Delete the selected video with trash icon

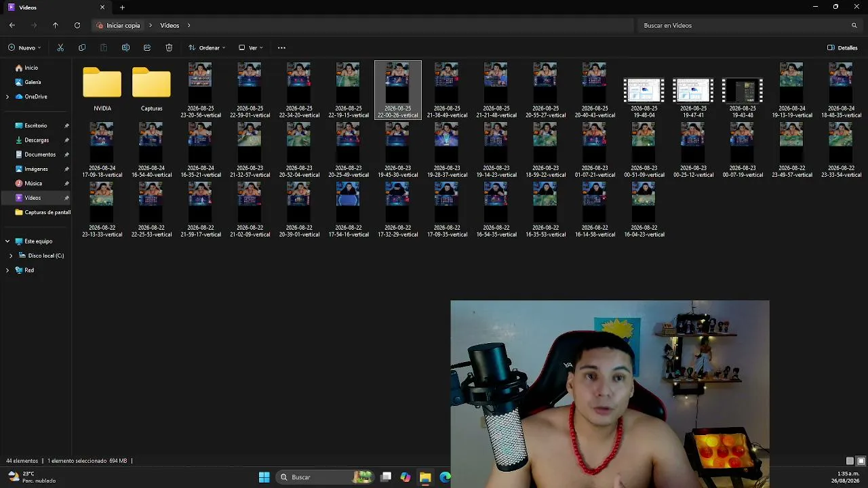coord(169,47)
